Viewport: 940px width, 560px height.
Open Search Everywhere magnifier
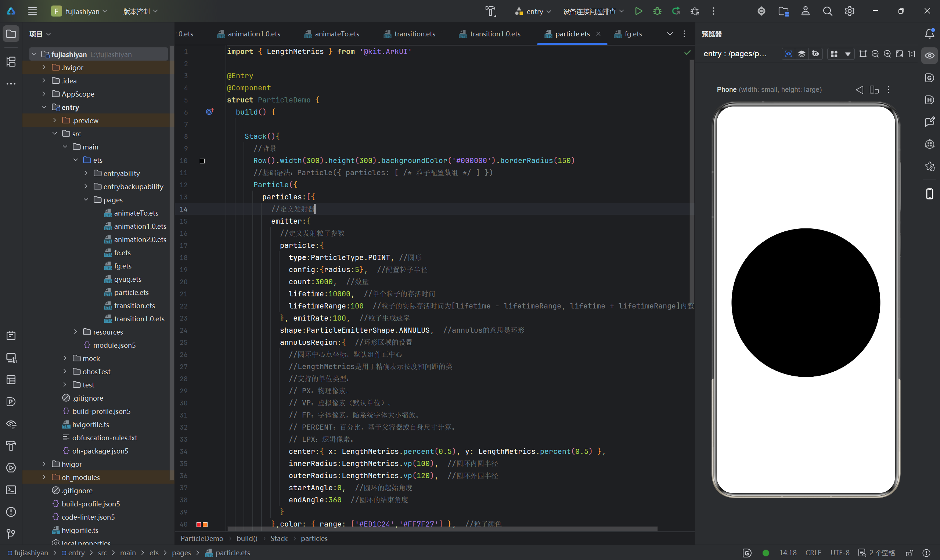click(x=827, y=11)
